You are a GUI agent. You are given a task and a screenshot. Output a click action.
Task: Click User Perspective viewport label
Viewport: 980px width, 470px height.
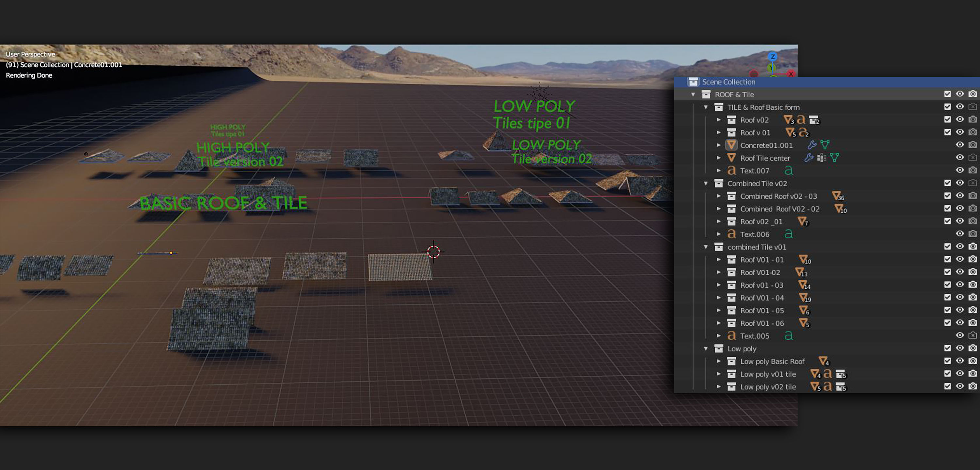[x=30, y=54]
